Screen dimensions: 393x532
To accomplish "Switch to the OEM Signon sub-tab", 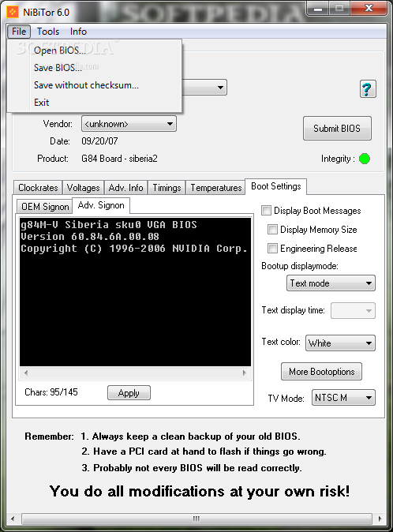I will click(x=45, y=206).
